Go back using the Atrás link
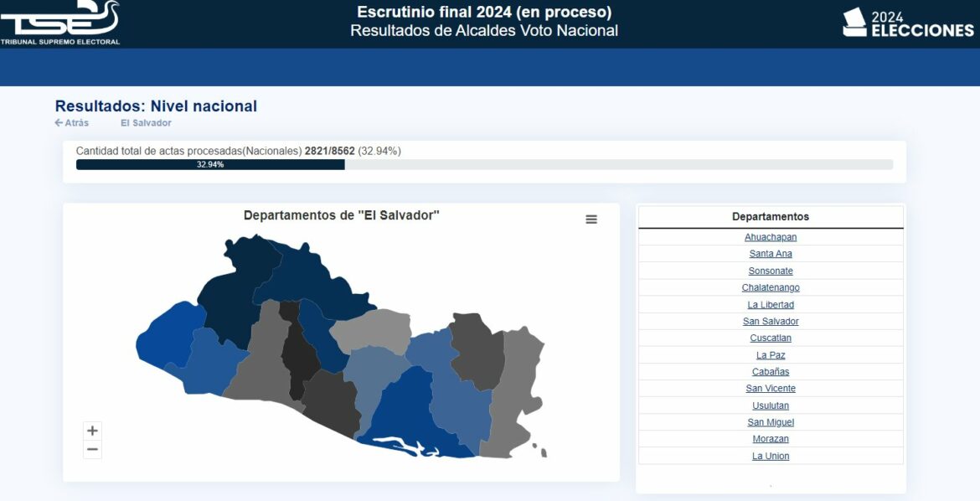 [72, 122]
